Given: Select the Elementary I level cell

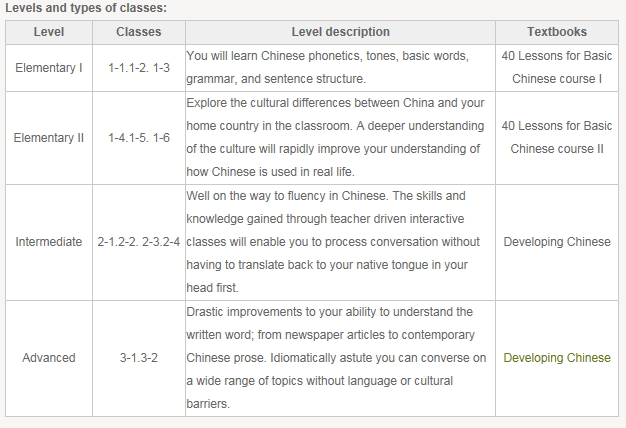Looking at the screenshot, I should point(49,68).
